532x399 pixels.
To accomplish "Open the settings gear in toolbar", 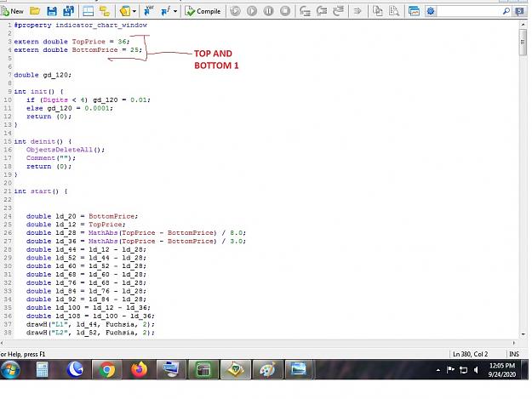I will [x=431, y=11].
